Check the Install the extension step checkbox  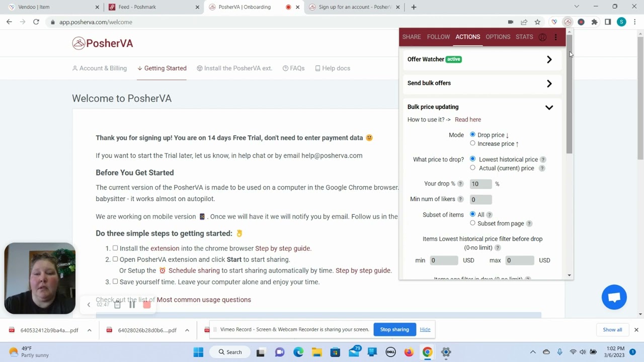point(115,248)
